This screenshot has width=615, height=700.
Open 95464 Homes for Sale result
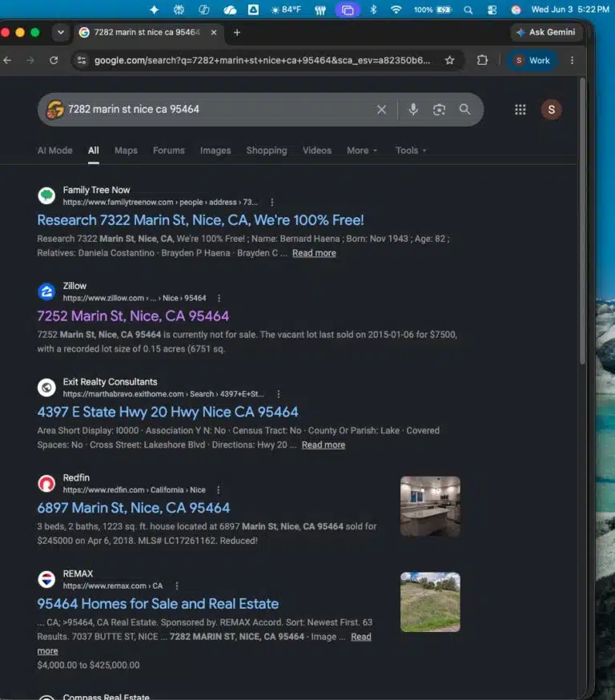(x=158, y=604)
